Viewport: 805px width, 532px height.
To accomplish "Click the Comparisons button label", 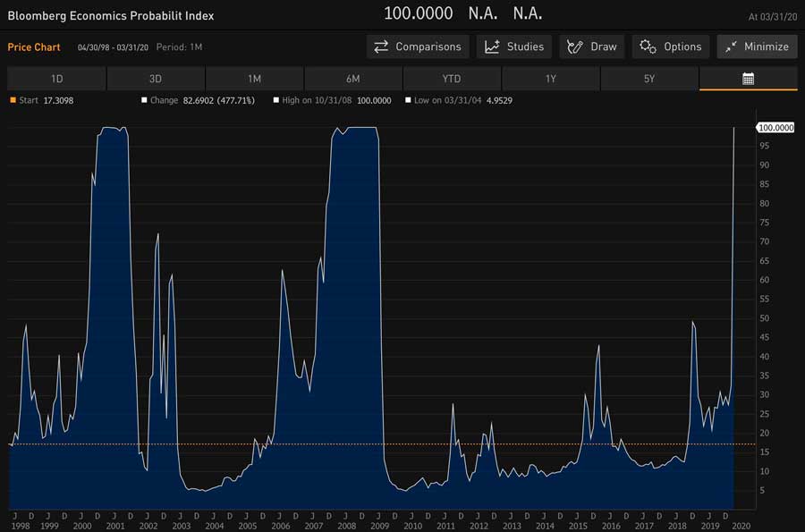I will (428, 46).
